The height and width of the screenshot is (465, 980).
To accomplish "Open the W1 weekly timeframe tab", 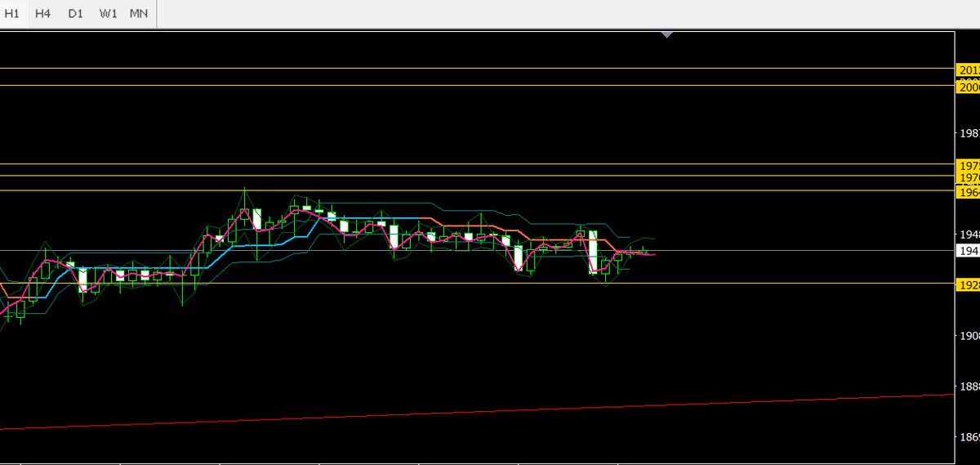I will 107,14.
